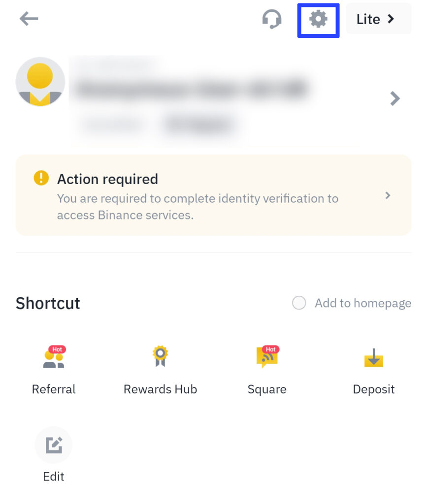Tap the Referral label text

coord(54,389)
